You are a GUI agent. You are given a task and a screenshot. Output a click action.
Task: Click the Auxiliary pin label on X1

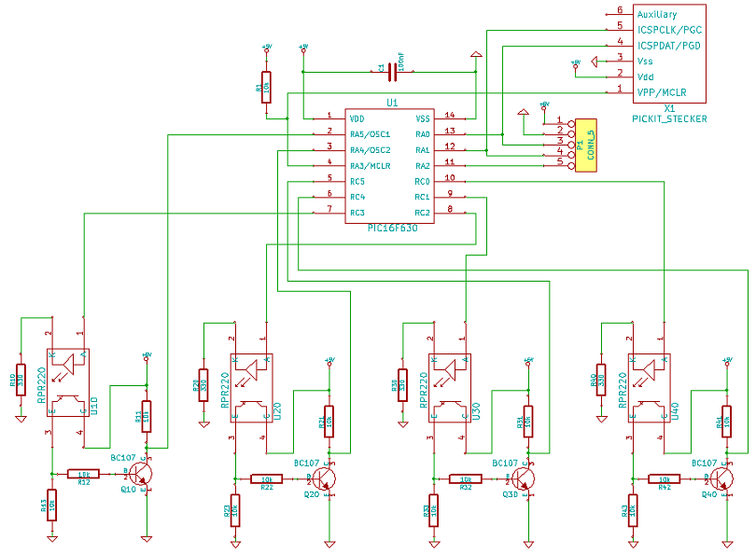tap(656, 14)
